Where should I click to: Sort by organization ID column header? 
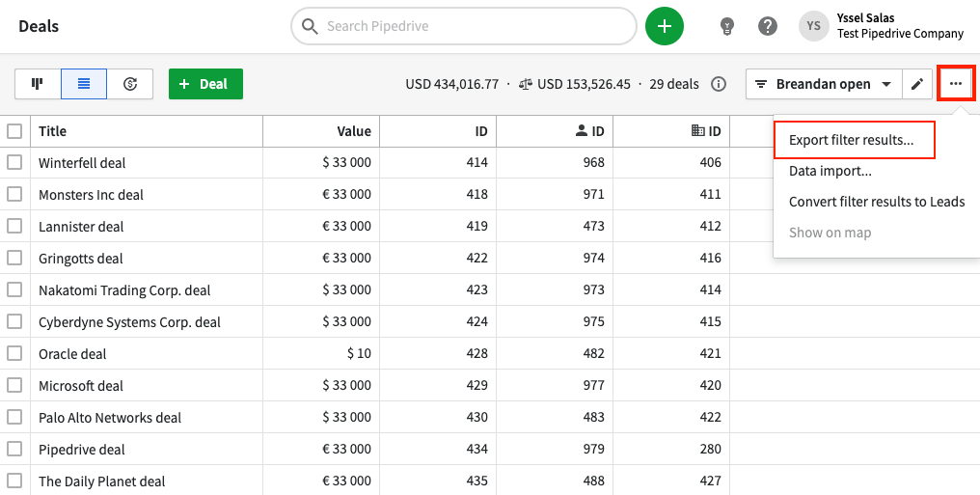click(x=706, y=131)
